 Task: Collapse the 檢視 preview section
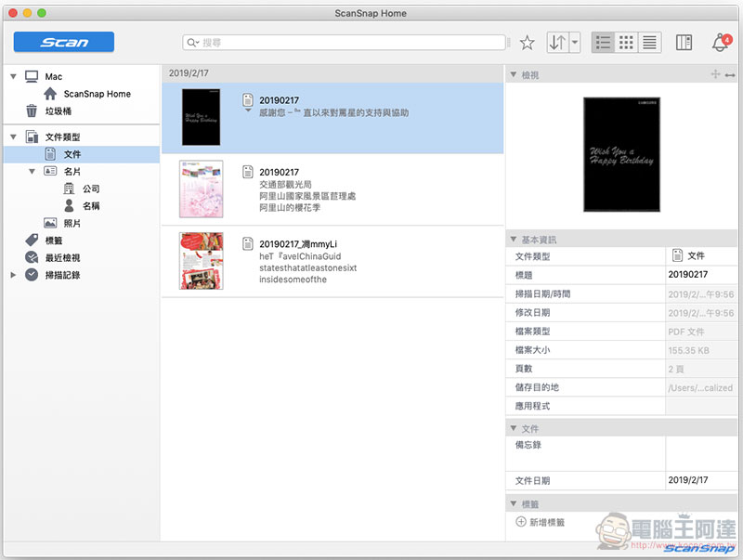[x=514, y=75]
